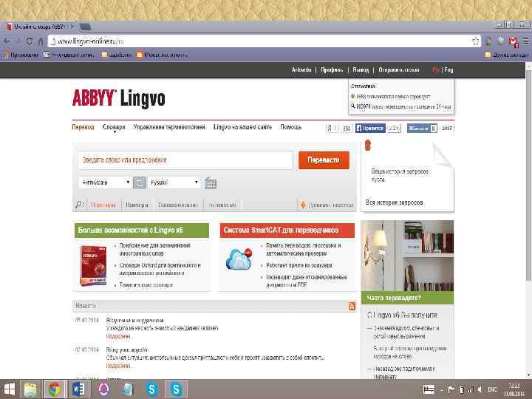532x399 pixels.
Task: Select the Рус language option
Action: click(436, 70)
